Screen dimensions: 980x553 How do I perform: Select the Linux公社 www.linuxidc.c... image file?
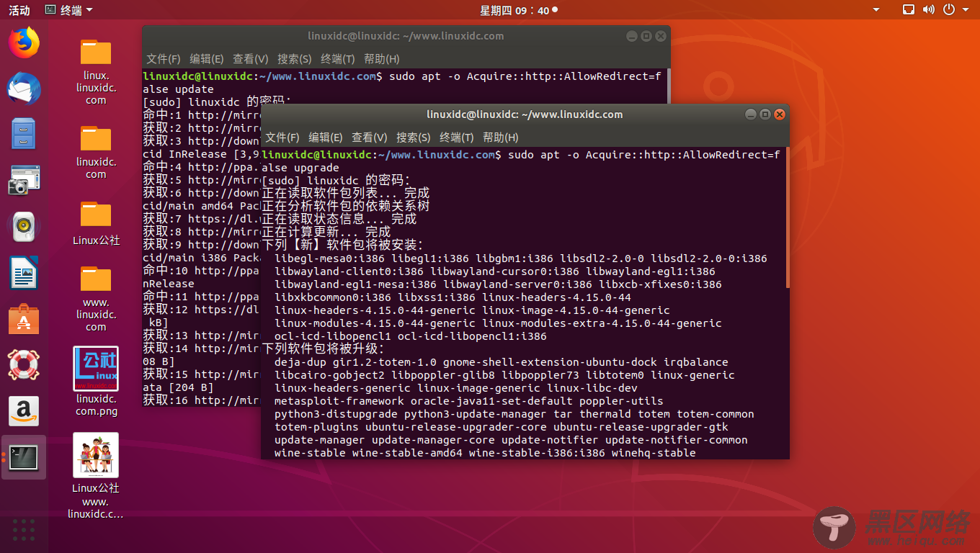pos(96,476)
